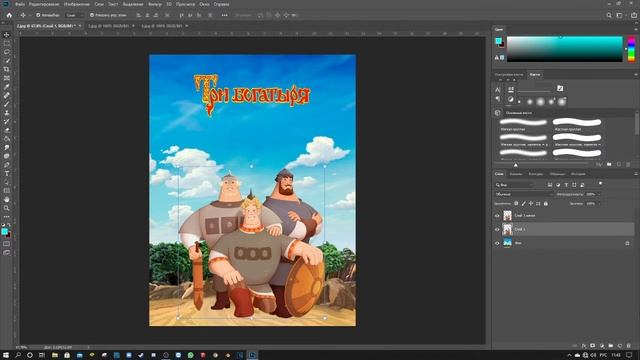
Task: Select the Gradient tool
Action: pyautogui.click(x=7, y=139)
